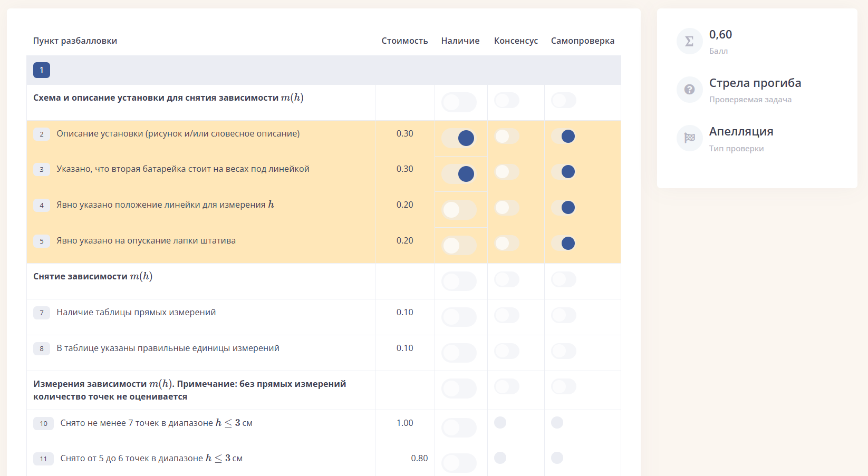The image size is (868, 476).
Task: Click the blue number 1 badge
Action: coord(42,70)
